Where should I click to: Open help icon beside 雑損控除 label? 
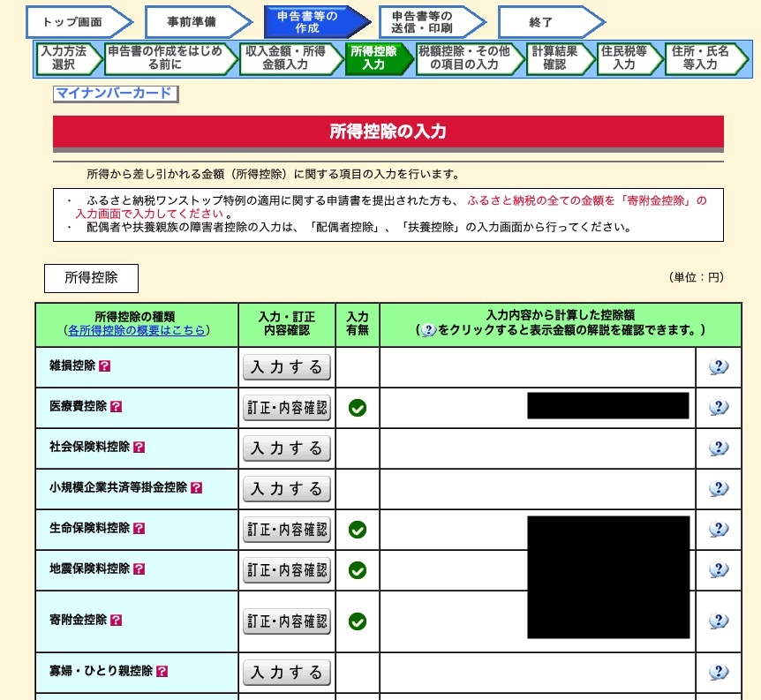click(x=104, y=366)
